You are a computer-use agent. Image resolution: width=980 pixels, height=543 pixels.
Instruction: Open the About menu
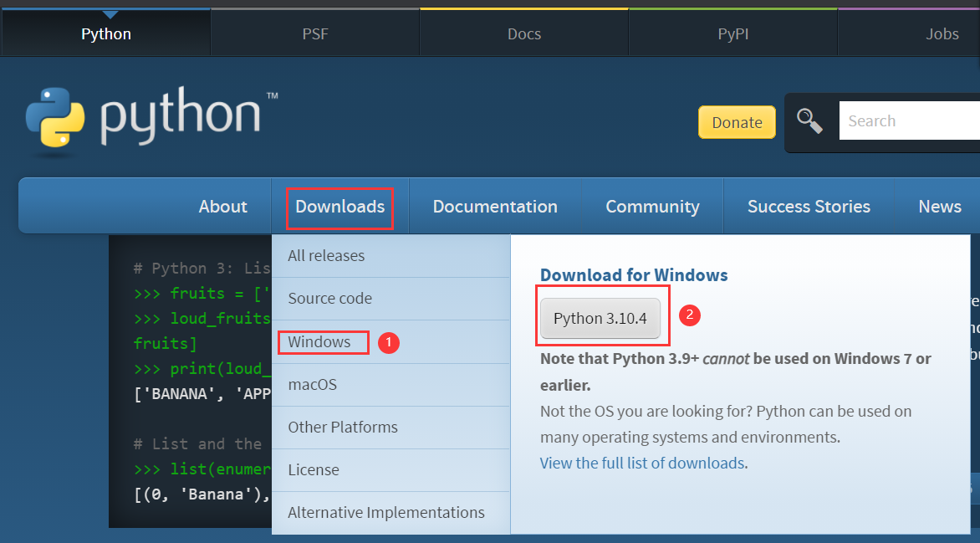pos(222,207)
